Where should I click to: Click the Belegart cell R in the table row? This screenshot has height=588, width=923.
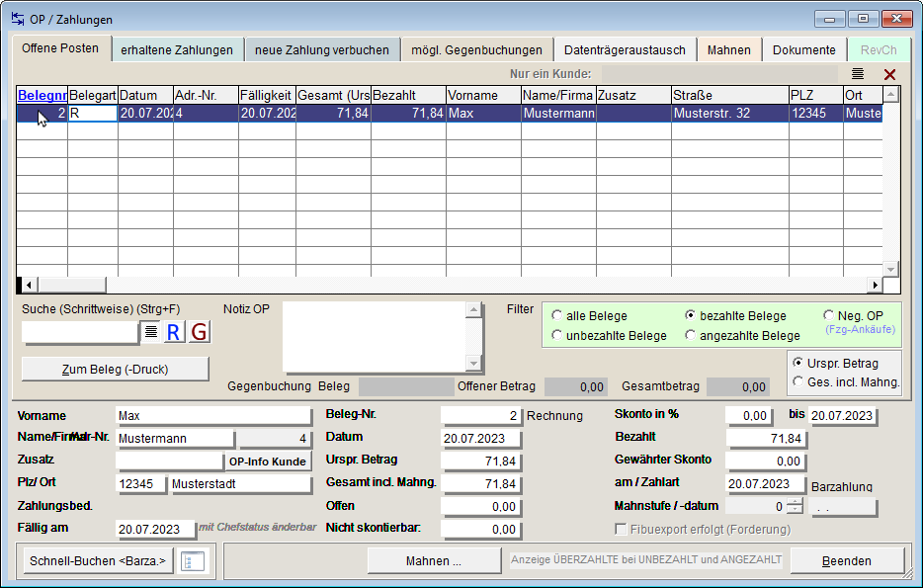tap(93, 113)
